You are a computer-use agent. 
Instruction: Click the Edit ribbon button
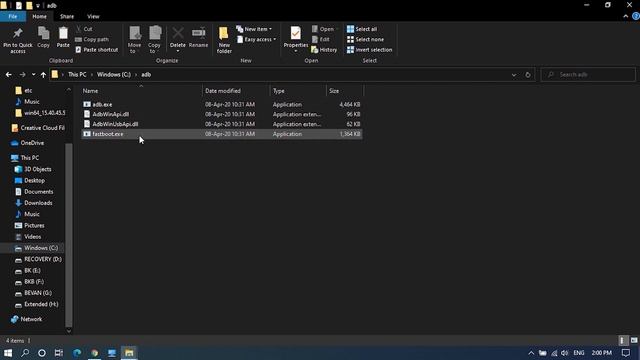pyautogui.click(x=321, y=39)
